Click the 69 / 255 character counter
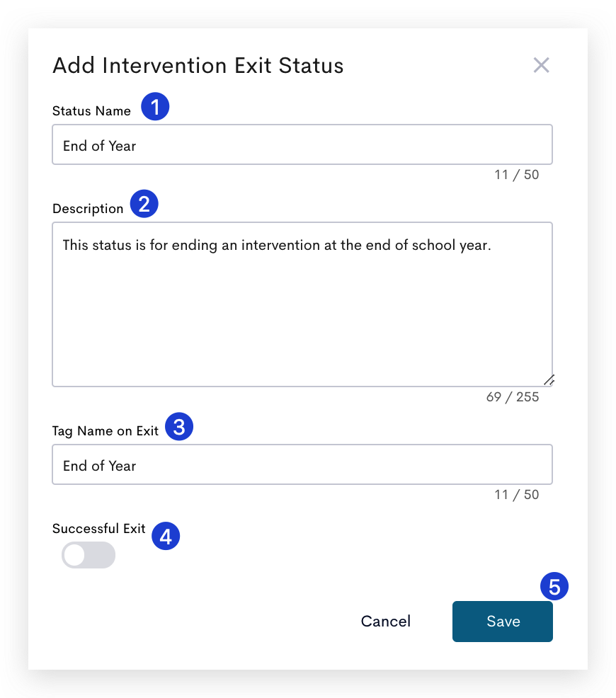 coord(513,396)
